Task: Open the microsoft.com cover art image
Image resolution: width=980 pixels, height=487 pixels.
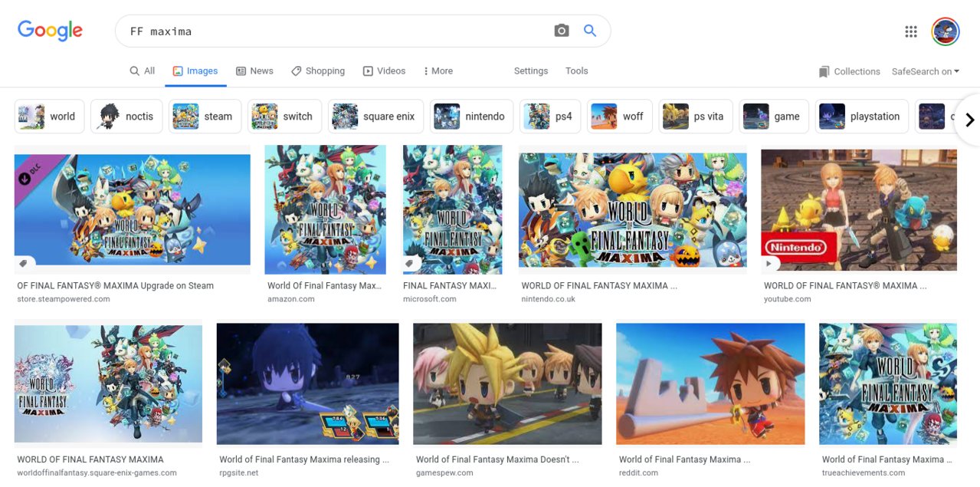Action: 453,209
